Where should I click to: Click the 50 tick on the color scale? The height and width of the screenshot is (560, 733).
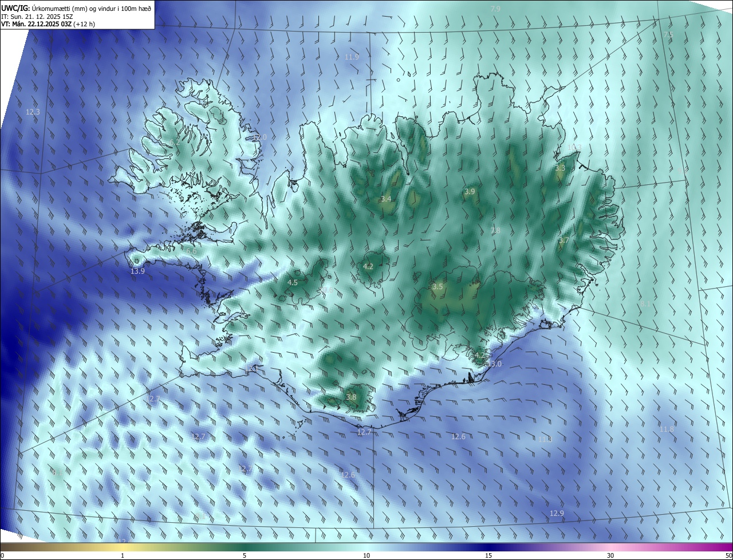point(728,555)
